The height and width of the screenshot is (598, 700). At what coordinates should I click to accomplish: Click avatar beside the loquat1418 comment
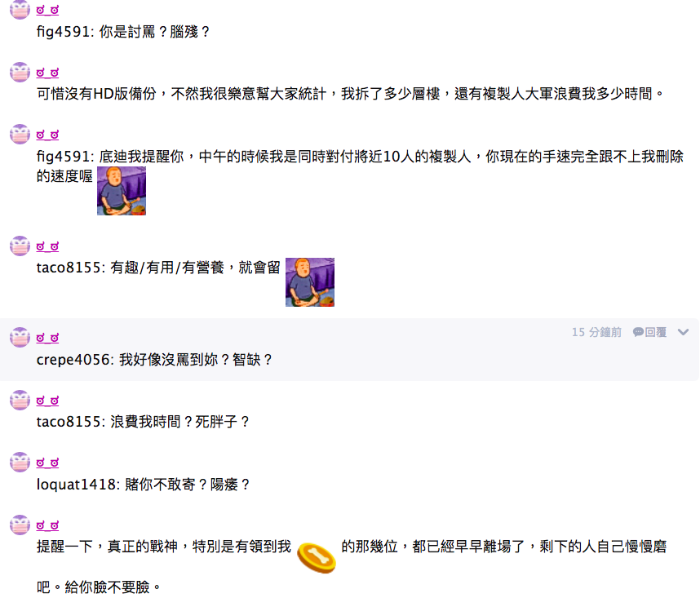pyautogui.click(x=20, y=463)
